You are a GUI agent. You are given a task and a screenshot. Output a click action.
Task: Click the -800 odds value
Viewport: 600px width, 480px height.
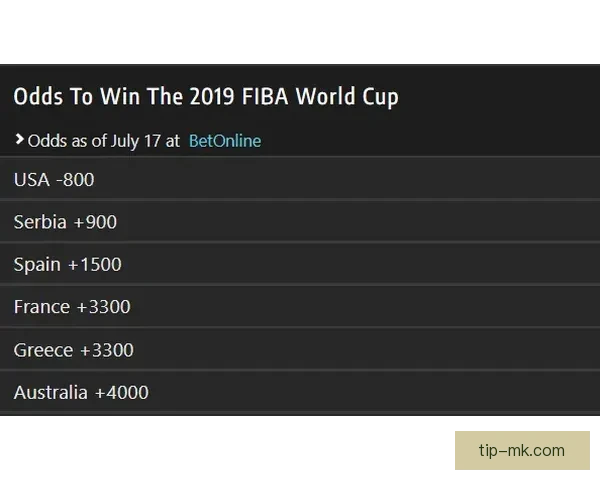coord(75,180)
